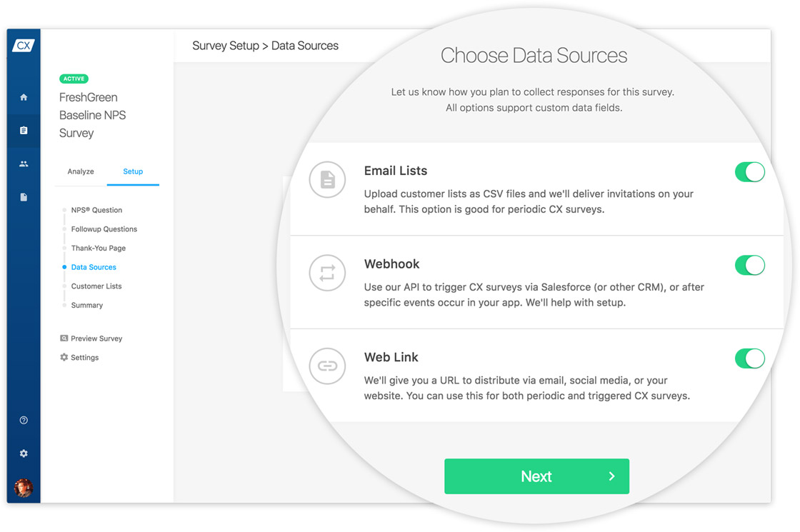Image resolution: width=800 pixels, height=532 pixels.
Task: Go to NPS Question step
Action: (96, 210)
